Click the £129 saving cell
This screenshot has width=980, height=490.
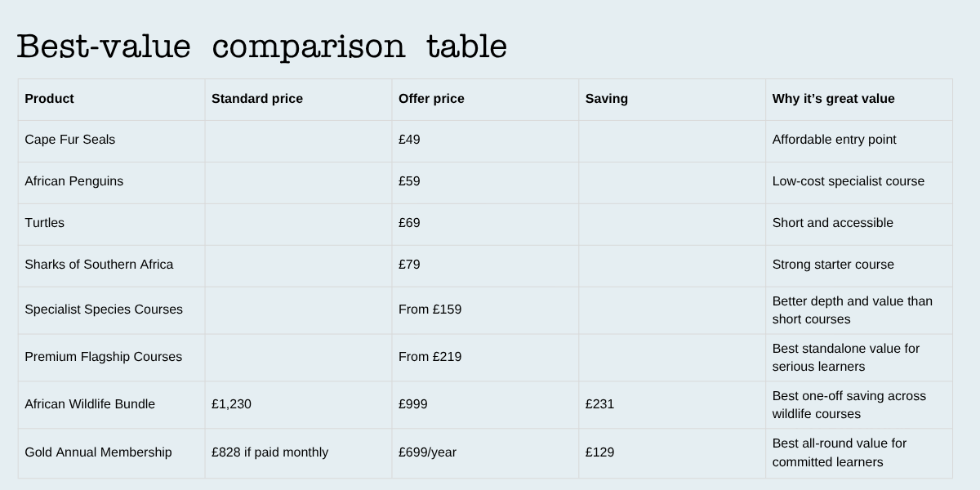click(599, 452)
